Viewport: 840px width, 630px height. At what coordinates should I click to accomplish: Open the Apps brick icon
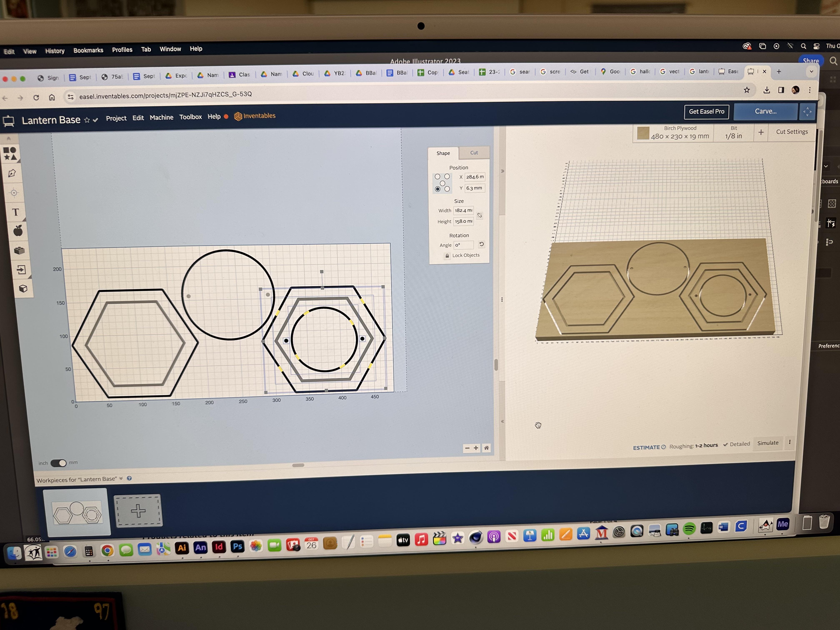coord(19,251)
